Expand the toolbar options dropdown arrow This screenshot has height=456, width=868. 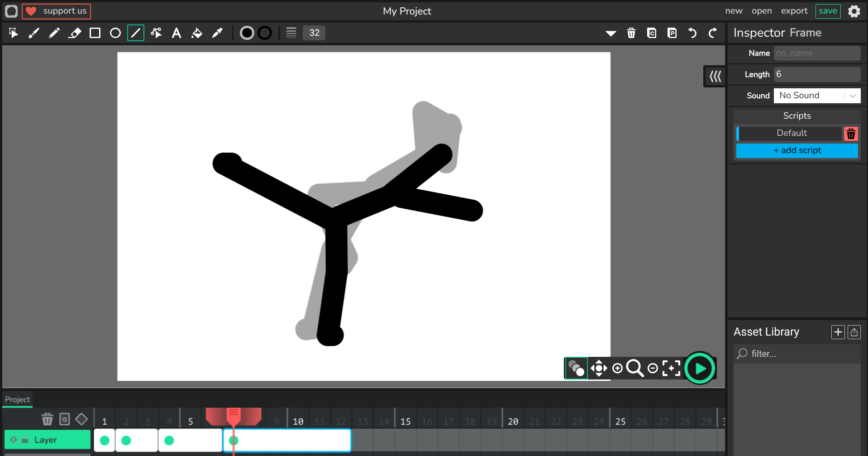point(611,33)
